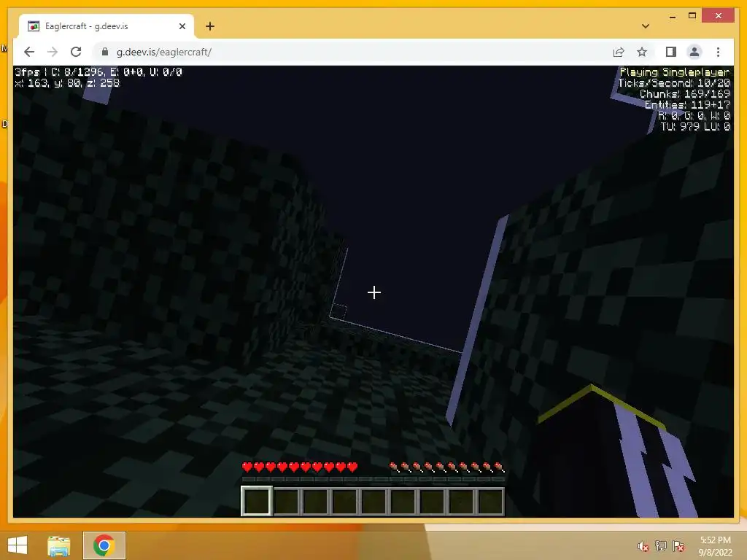Reload the Eaglercraft page
Image resolution: width=747 pixels, height=560 pixels.
[x=76, y=52]
